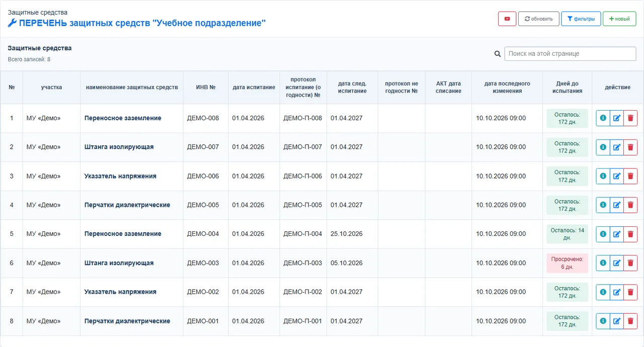Delete the ДЕМО-001 record

pos(630,321)
